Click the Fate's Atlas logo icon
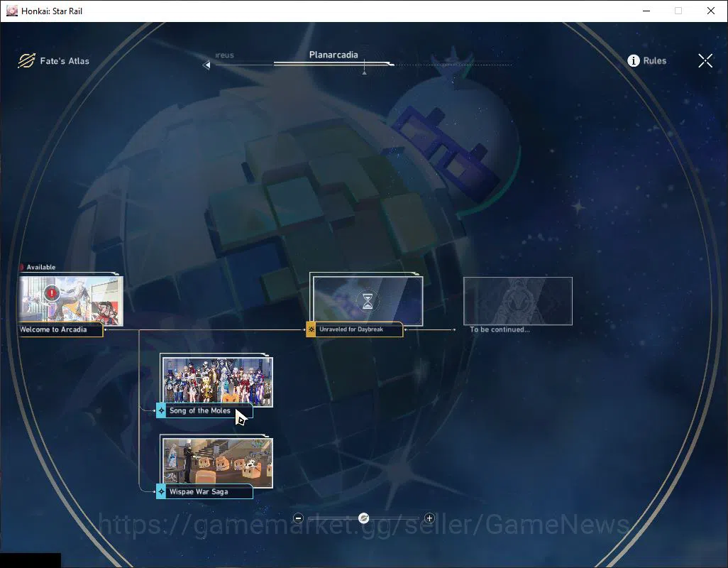728x568 pixels. tap(26, 60)
